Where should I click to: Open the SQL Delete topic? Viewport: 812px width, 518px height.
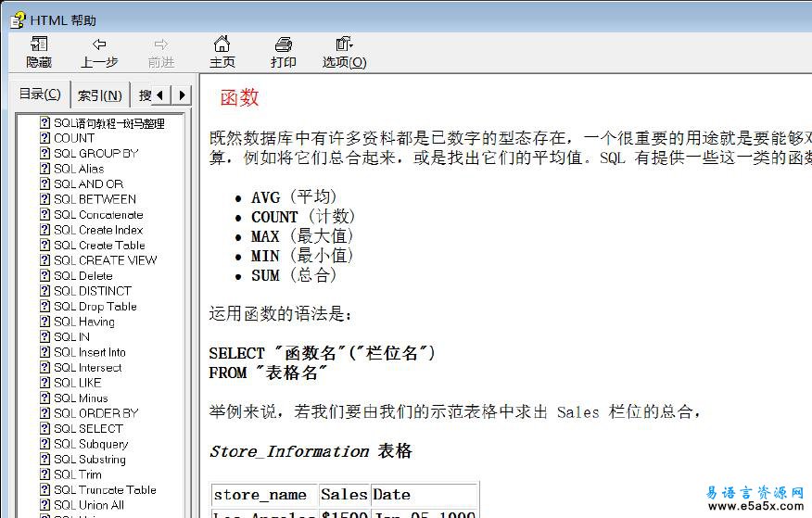pyautogui.click(x=83, y=276)
